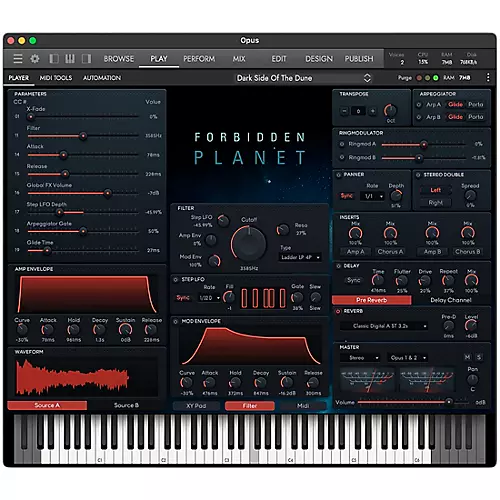This screenshot has width=500, height=500.
Task: Click the transpose plus button
Action: [x=373, y=111]
